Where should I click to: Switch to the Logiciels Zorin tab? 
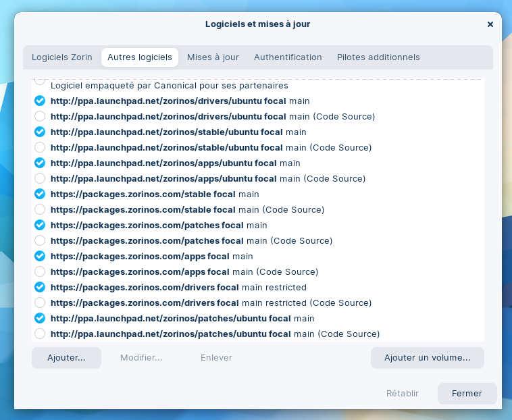[62, 57]
